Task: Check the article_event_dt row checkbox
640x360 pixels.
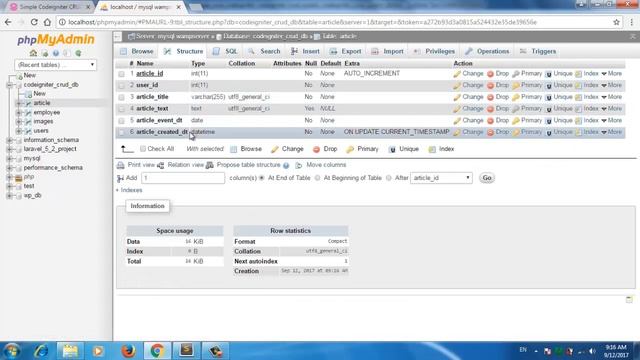Action: pos(121,121)
